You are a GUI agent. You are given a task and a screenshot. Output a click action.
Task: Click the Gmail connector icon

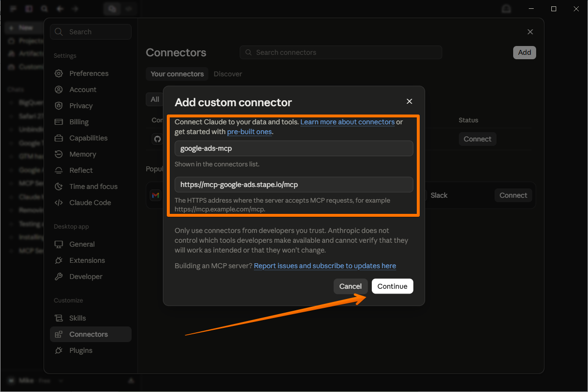156,195
